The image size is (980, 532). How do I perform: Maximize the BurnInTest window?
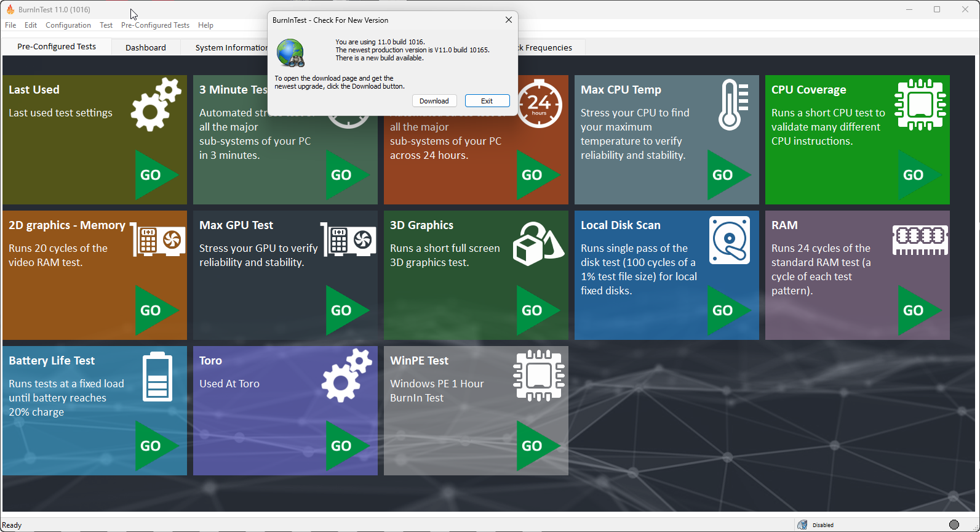click(x=937, y=9)
